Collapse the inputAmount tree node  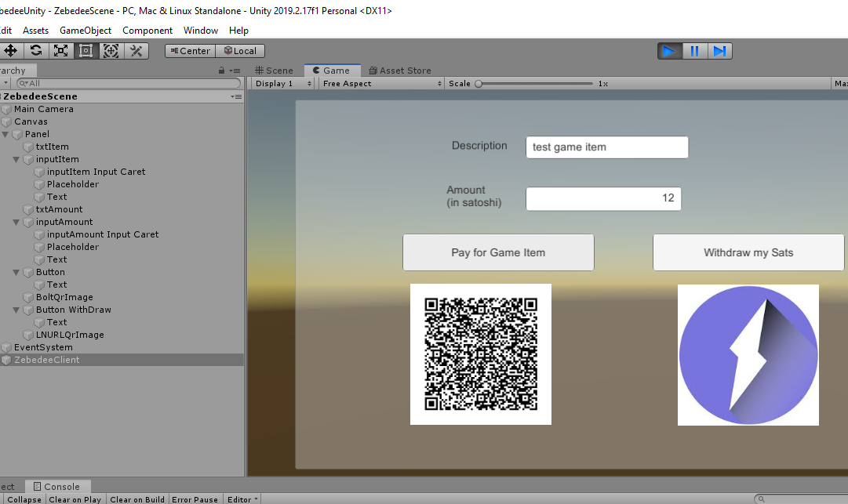point(16,222)
